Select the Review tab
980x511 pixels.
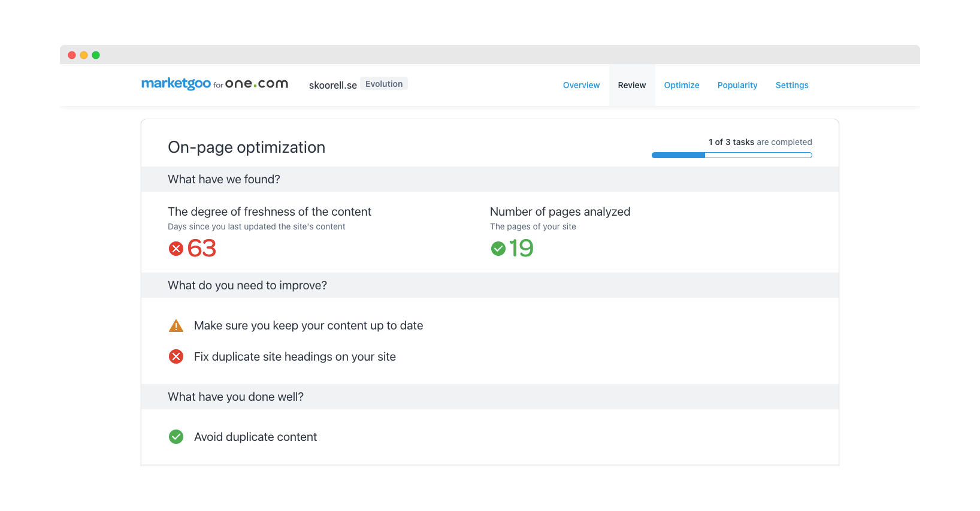click(632, 85)
